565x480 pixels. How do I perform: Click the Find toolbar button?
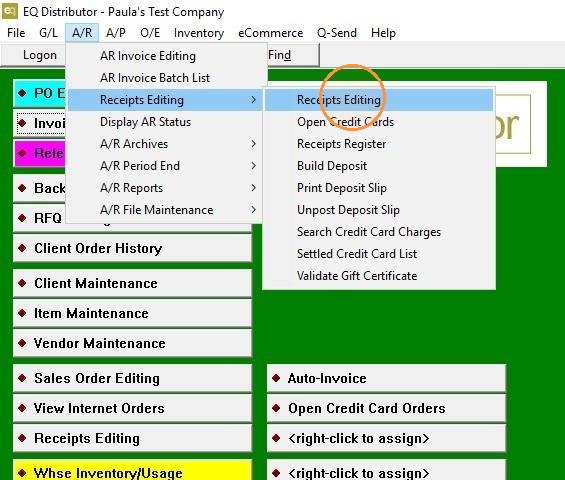280,55
